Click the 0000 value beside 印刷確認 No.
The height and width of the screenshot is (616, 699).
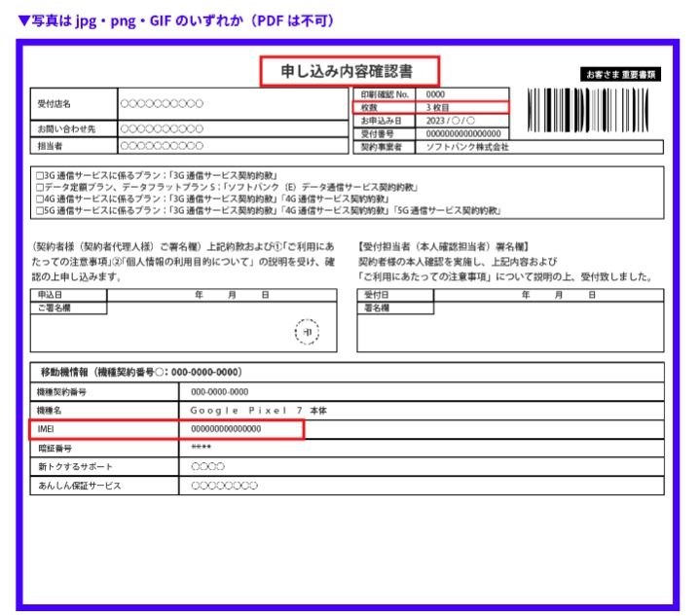coord(435,94)
